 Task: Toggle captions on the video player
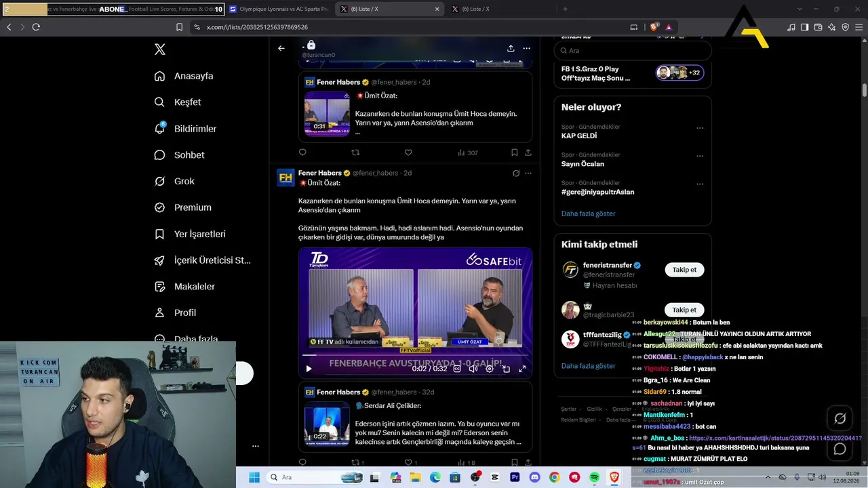coord(457,369)
